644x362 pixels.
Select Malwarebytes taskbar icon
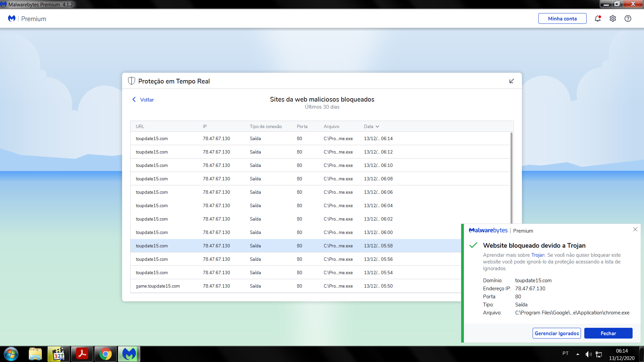(129, 354)
